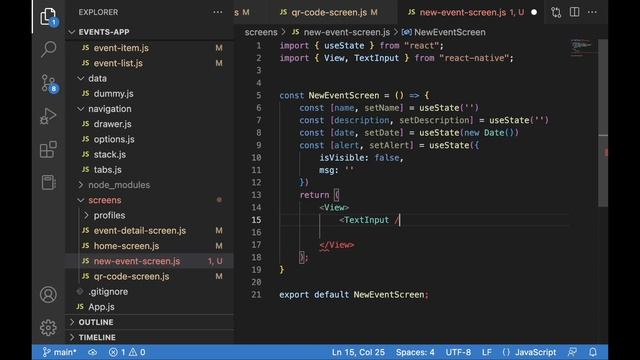Click the NewEventScreen symbol in breadcrumb
640x360 pixels.
pyautogui.click(x=444, y=32)
